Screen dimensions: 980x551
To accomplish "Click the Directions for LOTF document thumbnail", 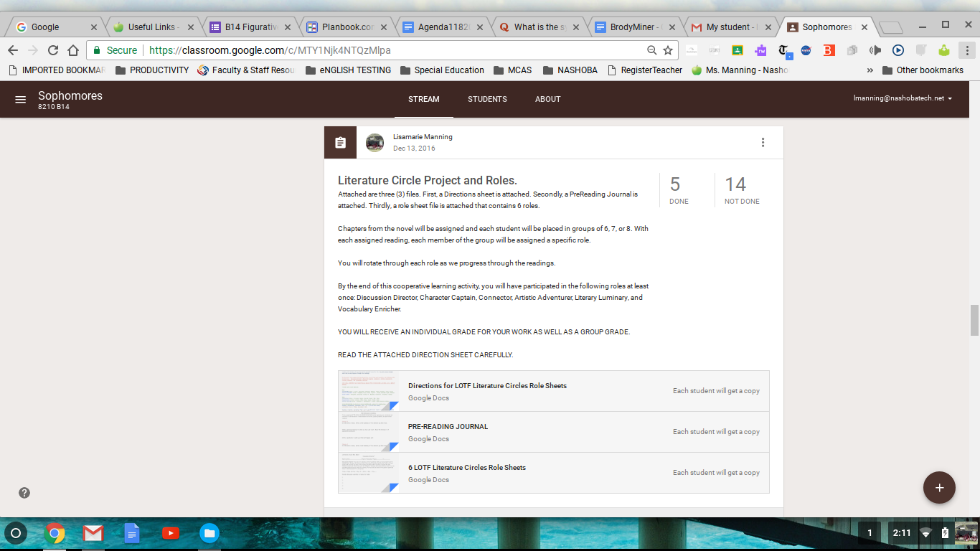I will (368, 391).
